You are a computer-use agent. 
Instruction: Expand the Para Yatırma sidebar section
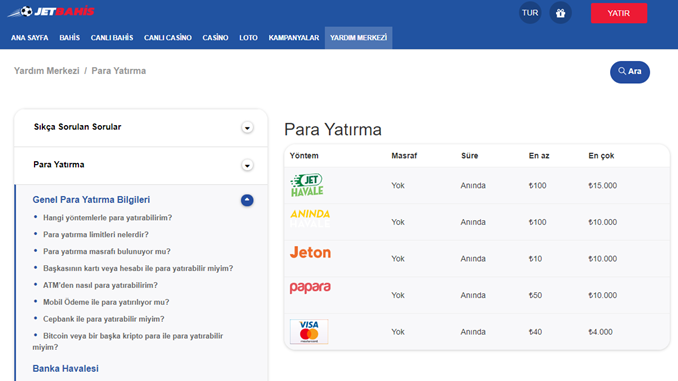pos(247,165)
